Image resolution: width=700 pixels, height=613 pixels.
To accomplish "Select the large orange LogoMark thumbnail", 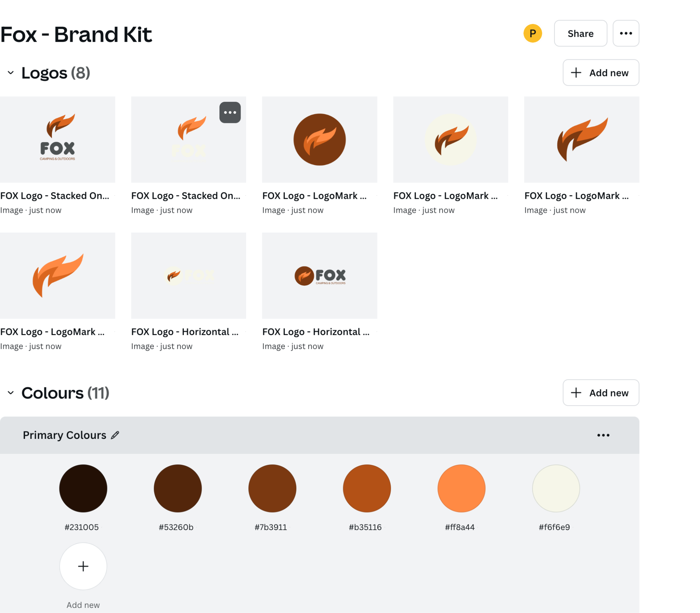I will pos(57,275).
